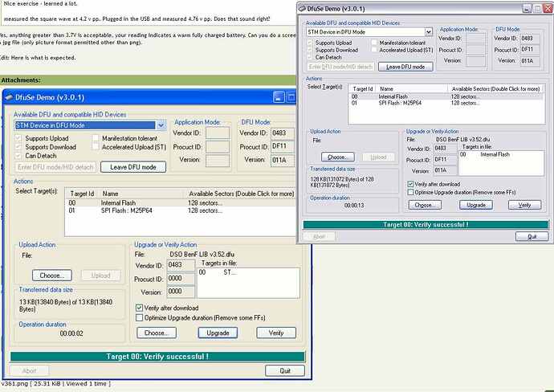554x392 pixels.
Task: Click Quit in upper-right DfuSe window
Action: click(532, 236)
